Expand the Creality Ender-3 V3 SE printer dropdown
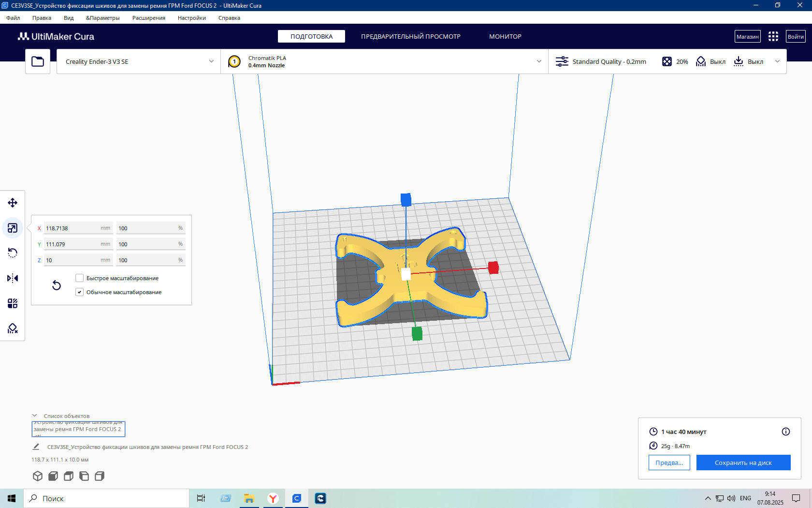Screen dimensions: 812x508 139,61
